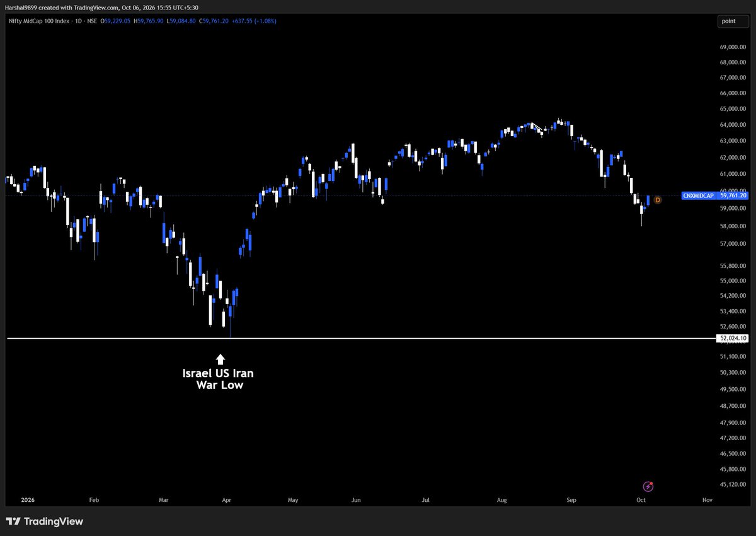Image resolution: width=756 pixels, height=536 pixels.
Task: Click the May time axis label
Action: (x=293, y=500)
